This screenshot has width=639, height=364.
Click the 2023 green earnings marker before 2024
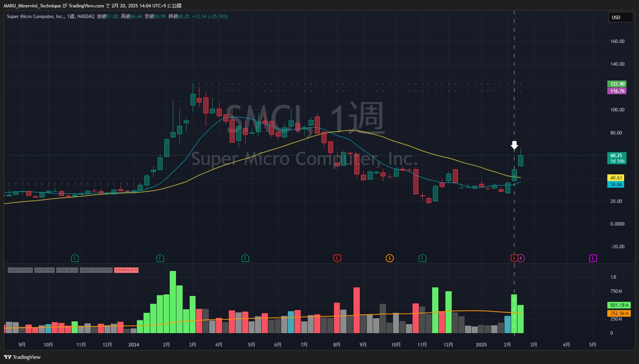click(x=75, y=258)
